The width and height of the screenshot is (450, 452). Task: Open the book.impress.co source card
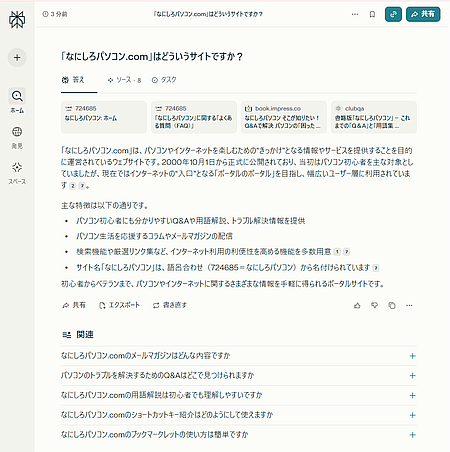(284, 117)
